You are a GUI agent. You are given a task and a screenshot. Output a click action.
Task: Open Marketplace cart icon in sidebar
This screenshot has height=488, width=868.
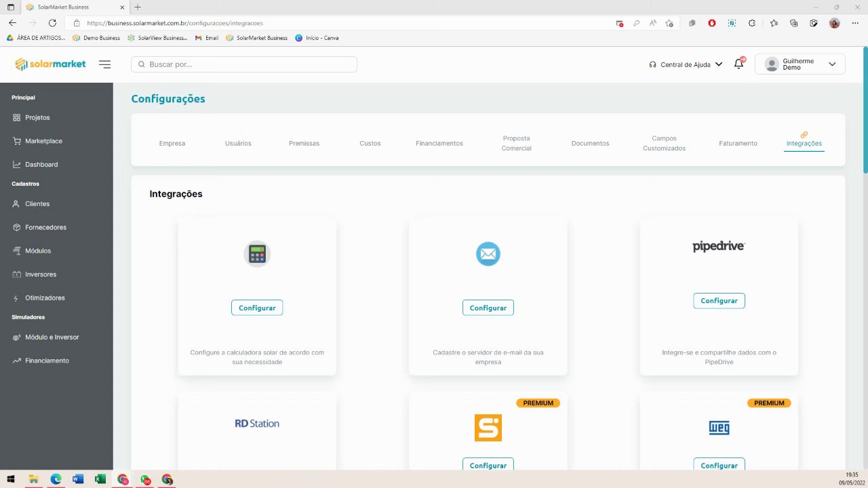[17, 141]
